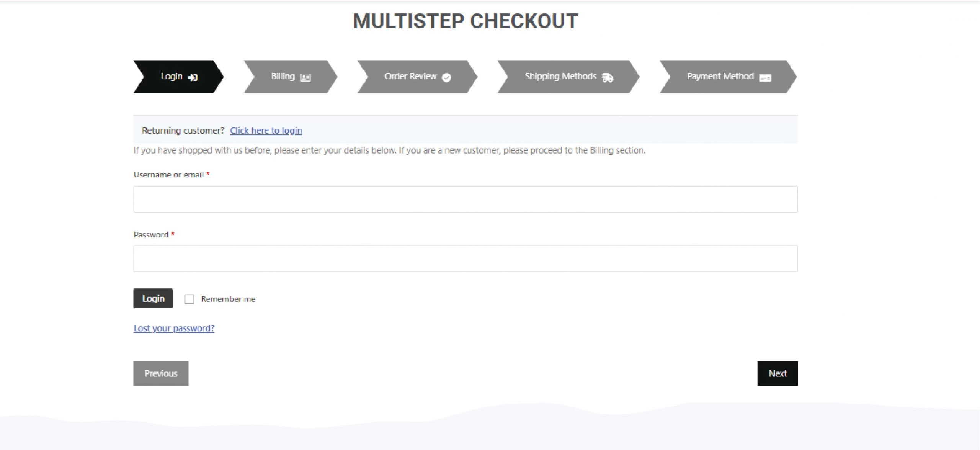Click the 'Password' field label
The width and height of the screenshot is (980, 450).
pyautogui.click(x=151, y=235)
